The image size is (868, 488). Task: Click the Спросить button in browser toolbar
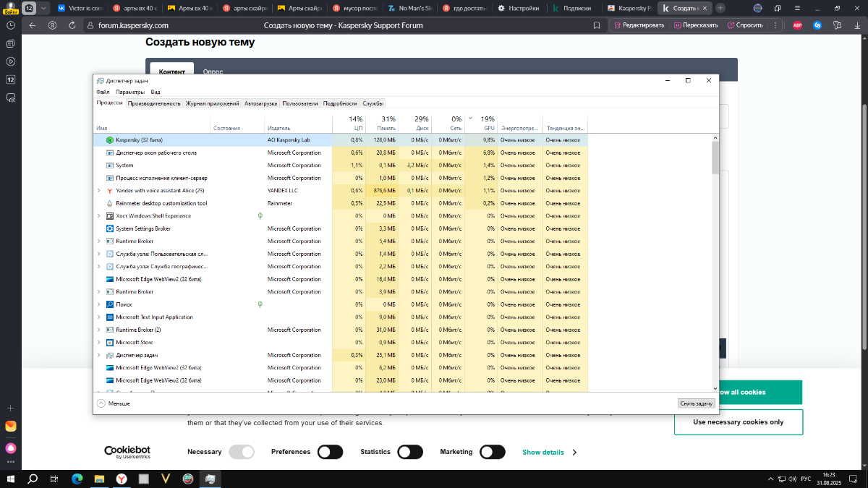point(745,25)
